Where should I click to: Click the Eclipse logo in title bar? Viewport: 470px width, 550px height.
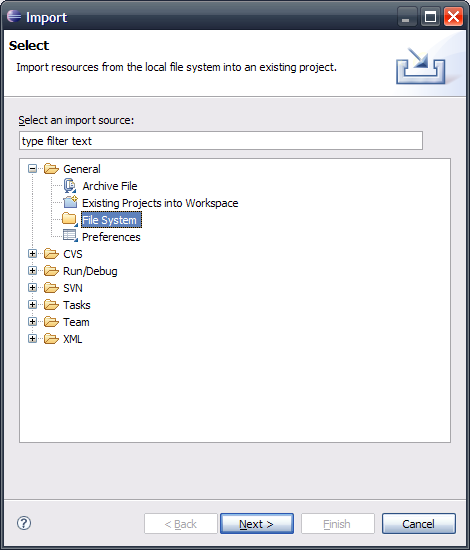tap(14, 16)
